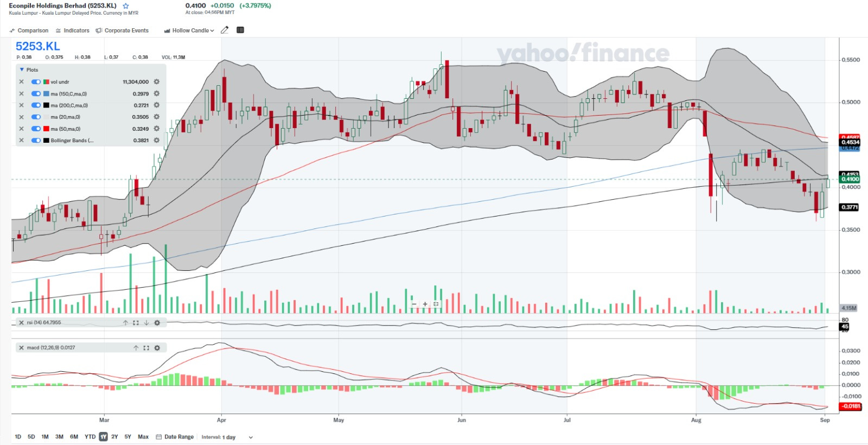Screen dimensions: 868x445
Task: Open the Interval 1 day dropdown
Action: click(x=227, y=437)
